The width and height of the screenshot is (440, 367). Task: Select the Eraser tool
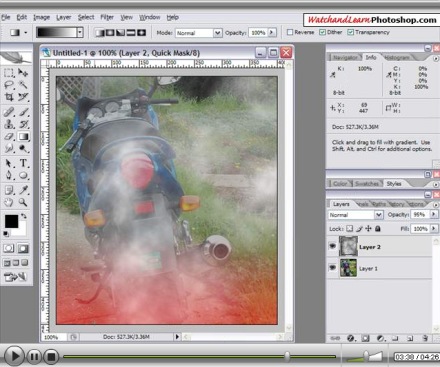9,136
